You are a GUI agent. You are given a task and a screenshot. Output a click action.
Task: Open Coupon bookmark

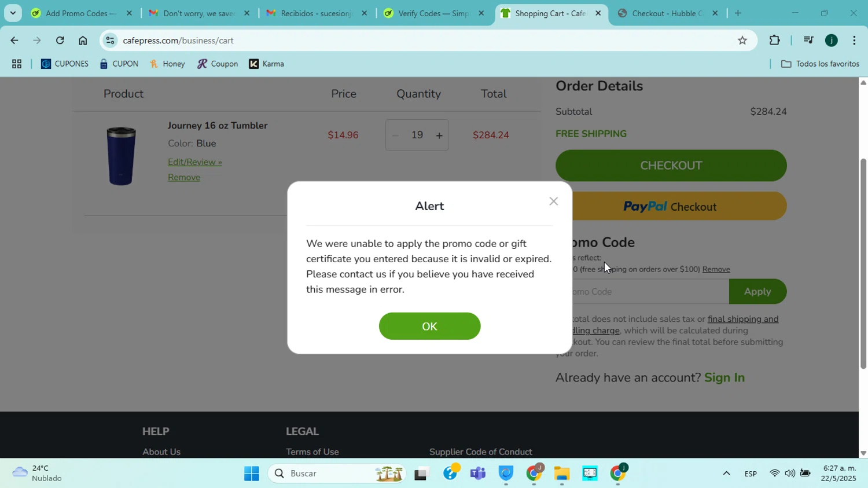click(x=218, y=64)
